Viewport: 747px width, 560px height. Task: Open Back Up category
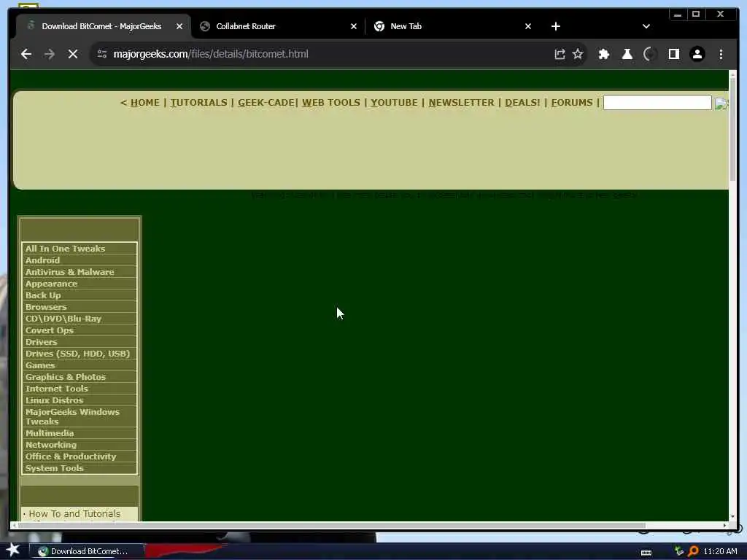[x=43, y=295]
